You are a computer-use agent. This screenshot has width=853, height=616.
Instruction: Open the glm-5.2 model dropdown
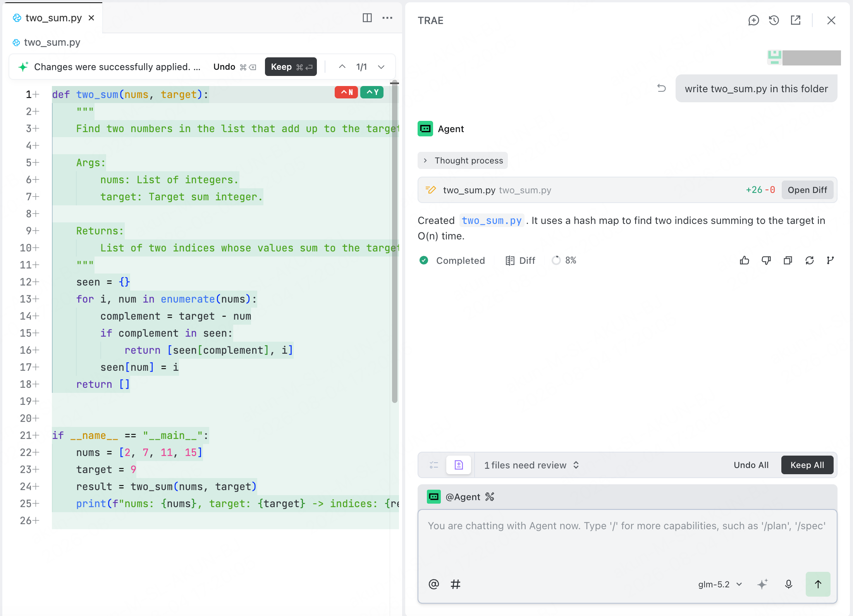[x=720, y=584]
